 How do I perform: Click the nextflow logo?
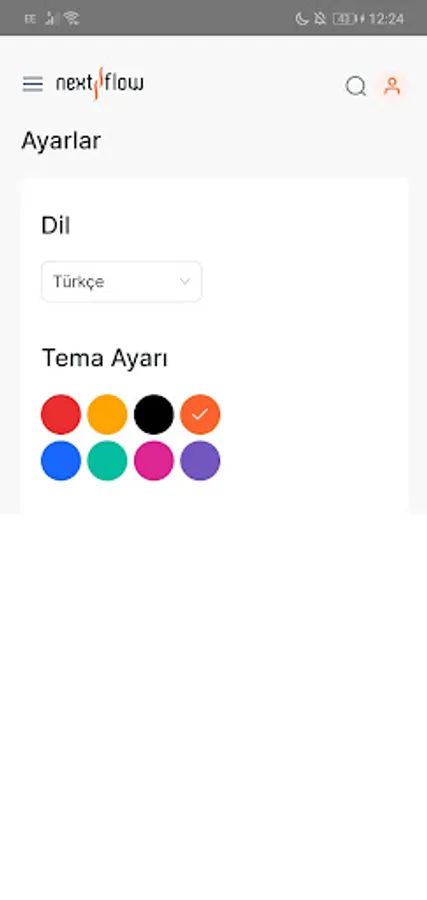(x=100, y=83)
